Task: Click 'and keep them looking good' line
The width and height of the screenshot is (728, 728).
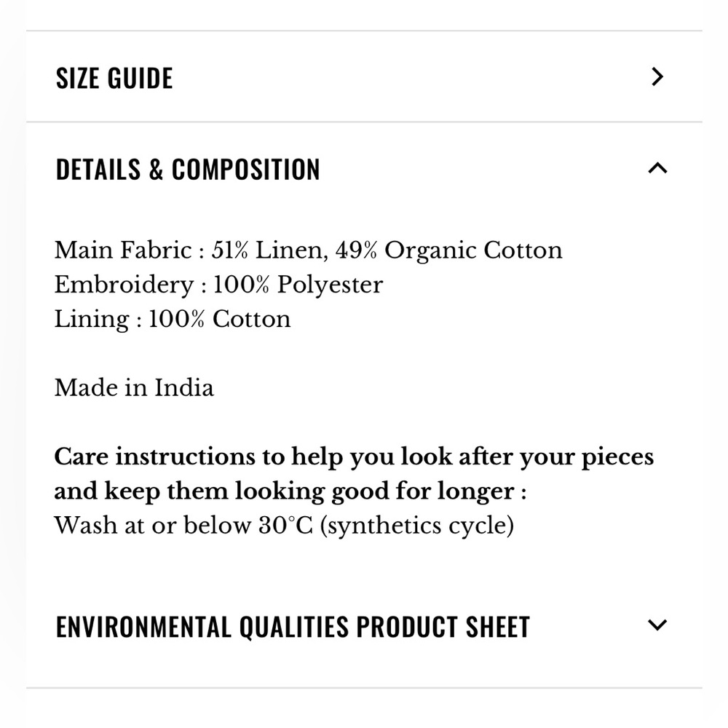Action: coord(290,491)
